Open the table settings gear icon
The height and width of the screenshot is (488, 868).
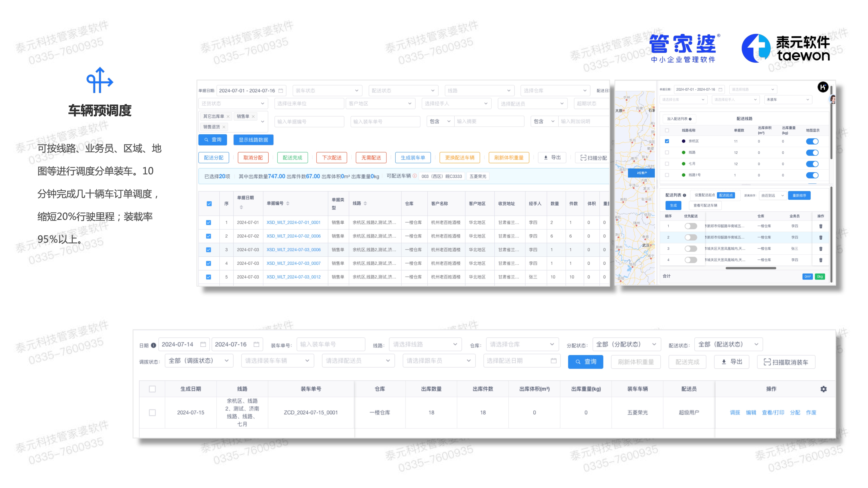pos(824,389)
